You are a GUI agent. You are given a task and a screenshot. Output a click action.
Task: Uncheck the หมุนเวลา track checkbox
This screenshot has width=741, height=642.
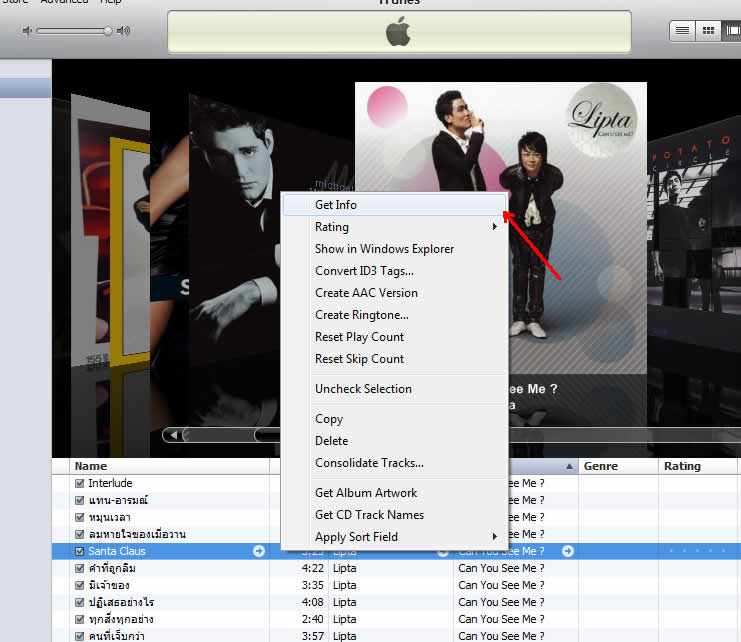[79, 517]
